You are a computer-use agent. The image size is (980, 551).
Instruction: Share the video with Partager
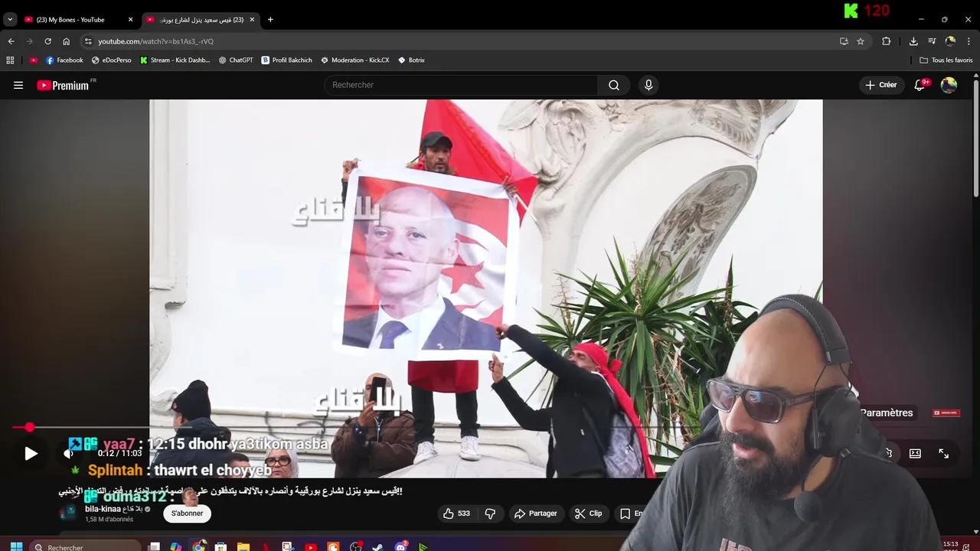point(535,514)
